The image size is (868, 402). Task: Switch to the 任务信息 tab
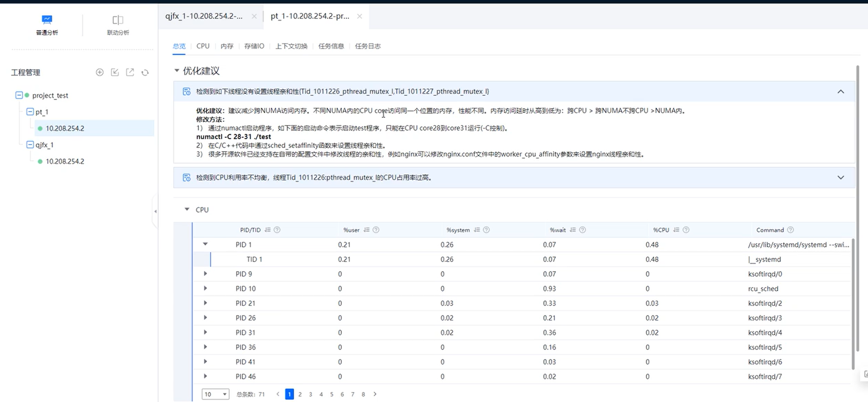coord(331,46)
